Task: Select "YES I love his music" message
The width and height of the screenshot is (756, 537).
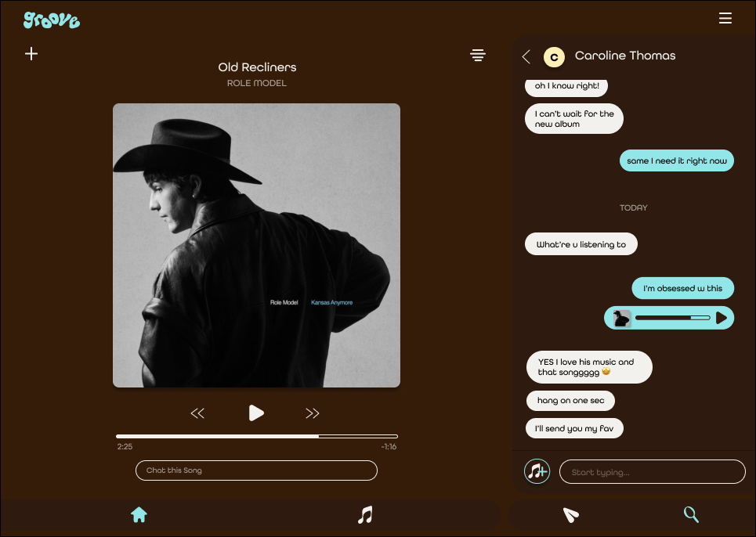Action: click(x=589, y=367)
